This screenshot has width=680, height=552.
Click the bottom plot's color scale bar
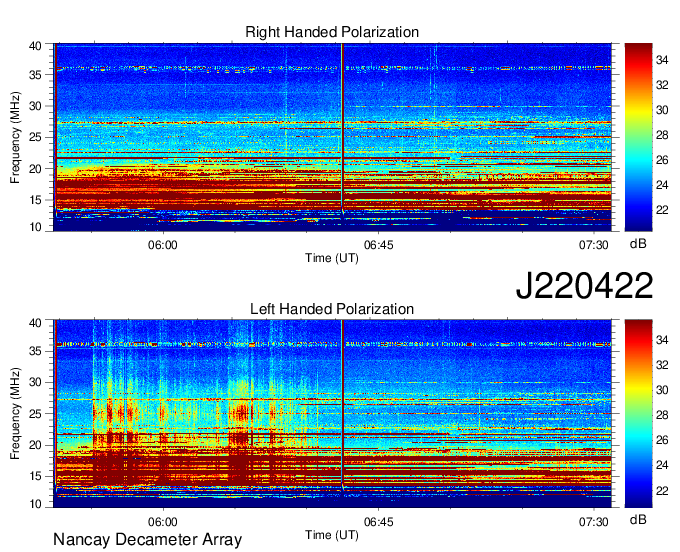click(x=638, y=414)
